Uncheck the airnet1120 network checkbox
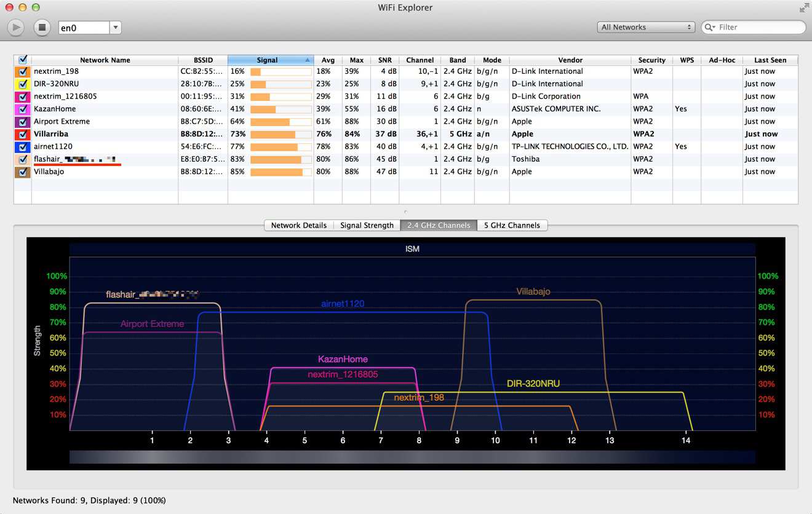The image size is (812, 514). point(23,147)
